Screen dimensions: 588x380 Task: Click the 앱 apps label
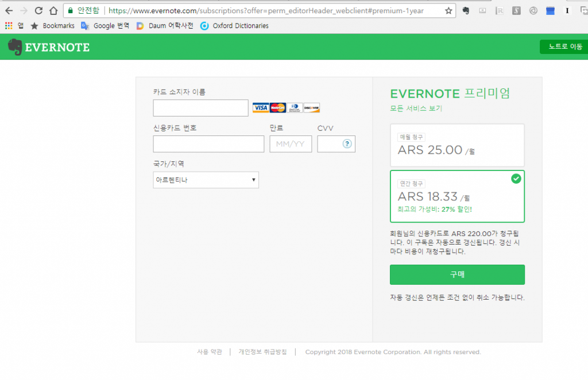[21, 25]
